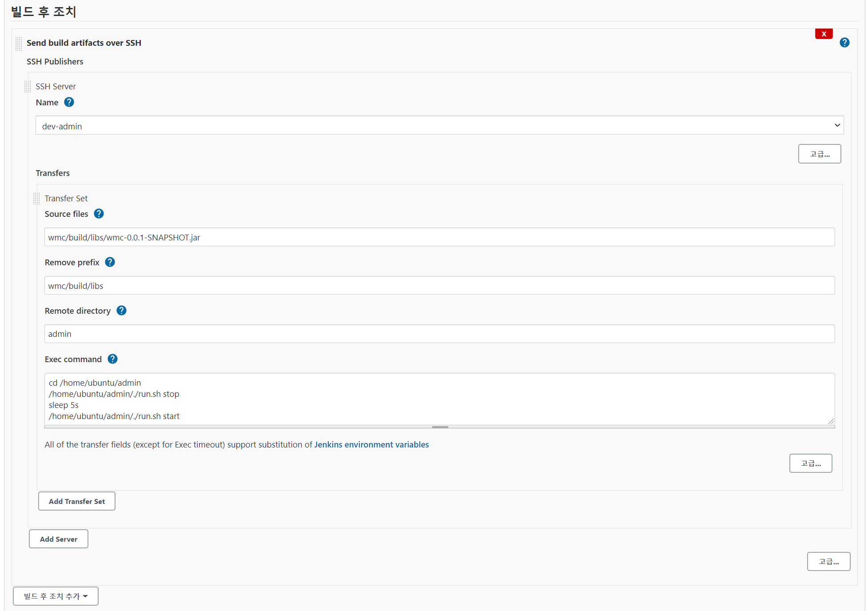Click the Exec command textarea resize bar
This screenshot has width=868, height=611.
439,427
